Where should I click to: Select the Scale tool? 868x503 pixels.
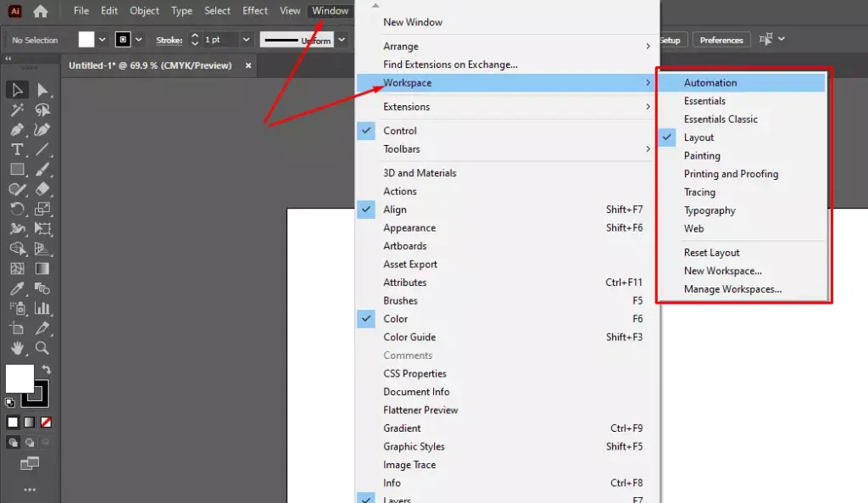coord(42,210)
